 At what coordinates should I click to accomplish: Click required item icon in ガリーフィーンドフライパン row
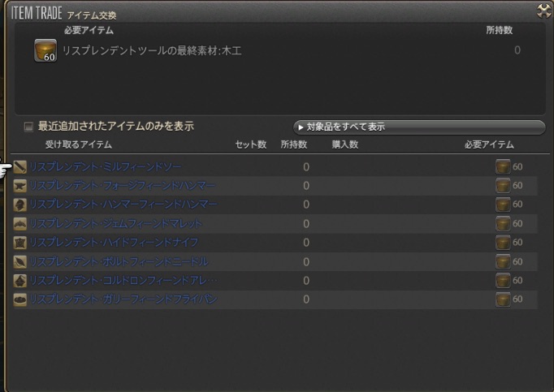pos(503,299)
